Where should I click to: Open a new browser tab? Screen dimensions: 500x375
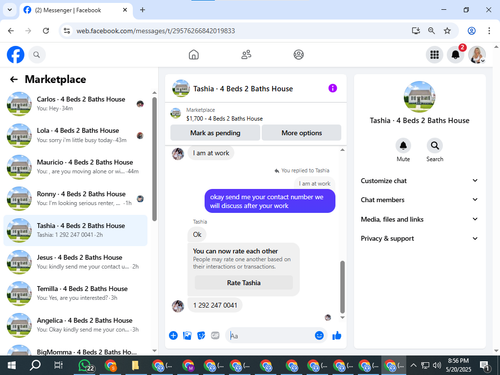[x=142, y=10]
